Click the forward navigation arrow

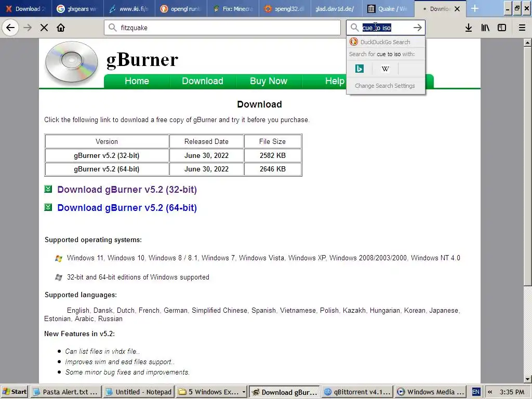pyautogui.click(x=28, y=28)
